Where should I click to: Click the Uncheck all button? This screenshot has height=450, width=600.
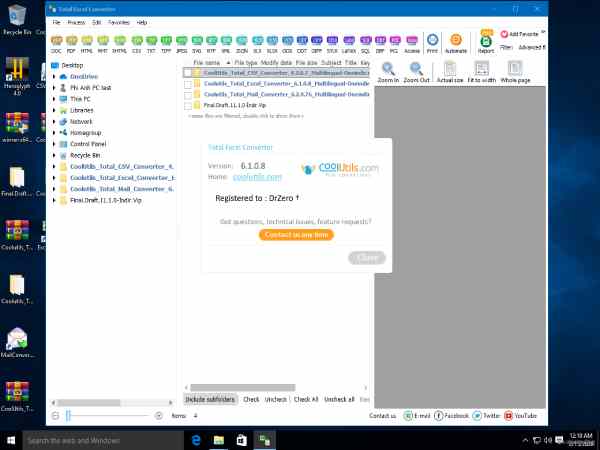tap(339, 399)
